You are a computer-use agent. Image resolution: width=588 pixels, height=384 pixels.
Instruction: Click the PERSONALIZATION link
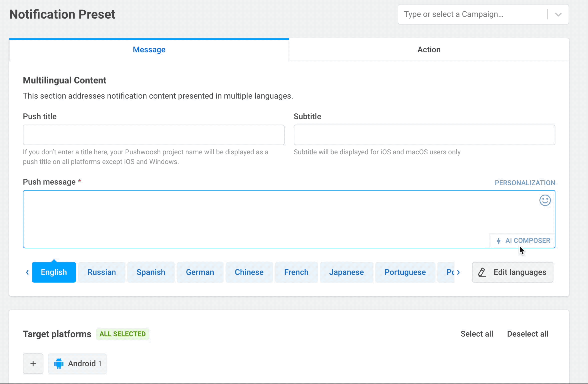[525, 183]
